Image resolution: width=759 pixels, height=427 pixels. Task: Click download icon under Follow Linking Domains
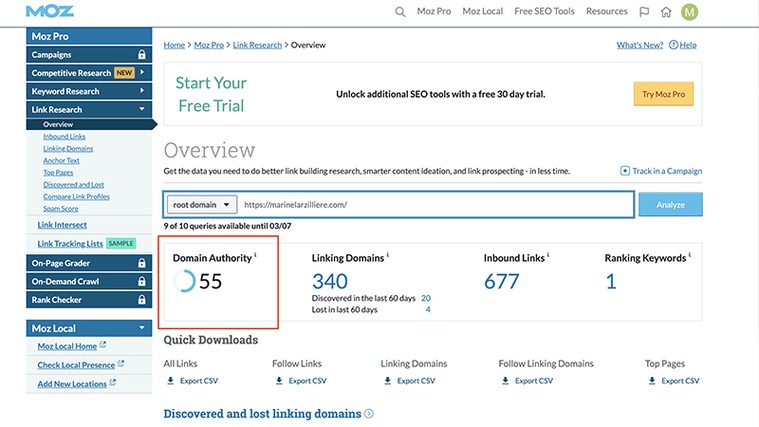[x=505, y=381]
